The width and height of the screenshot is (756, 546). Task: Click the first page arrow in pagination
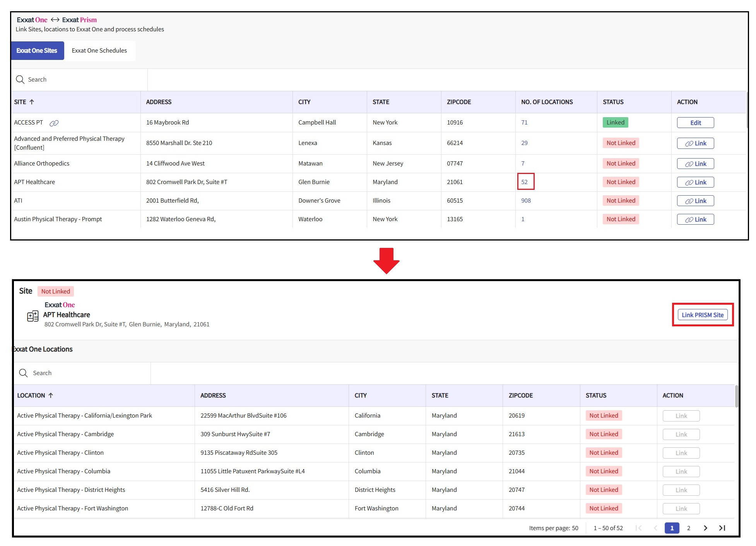coord(639,528)
